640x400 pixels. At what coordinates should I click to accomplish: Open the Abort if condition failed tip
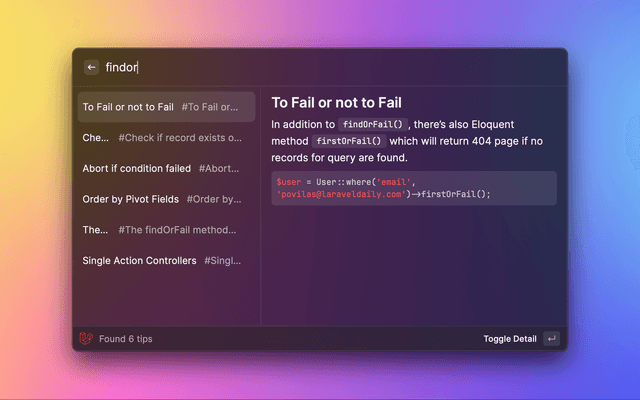click(x=167, y=169)
